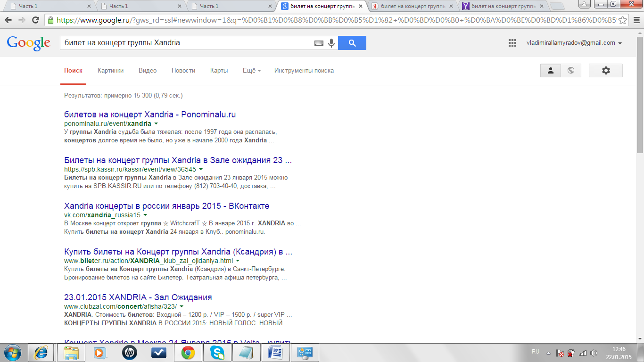Screen dimensions: 644x362
Task: Open account dropdown for vladimirallamyradov@gmail.com
Action: point(574,43)
